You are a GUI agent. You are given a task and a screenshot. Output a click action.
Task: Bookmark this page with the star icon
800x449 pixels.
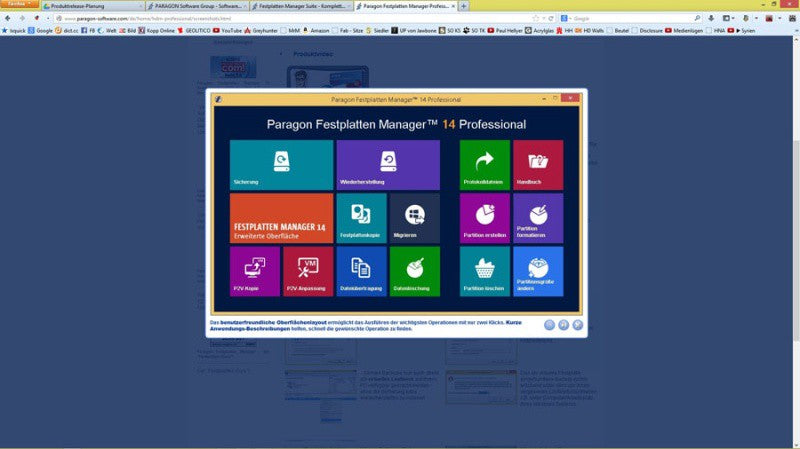535,18
